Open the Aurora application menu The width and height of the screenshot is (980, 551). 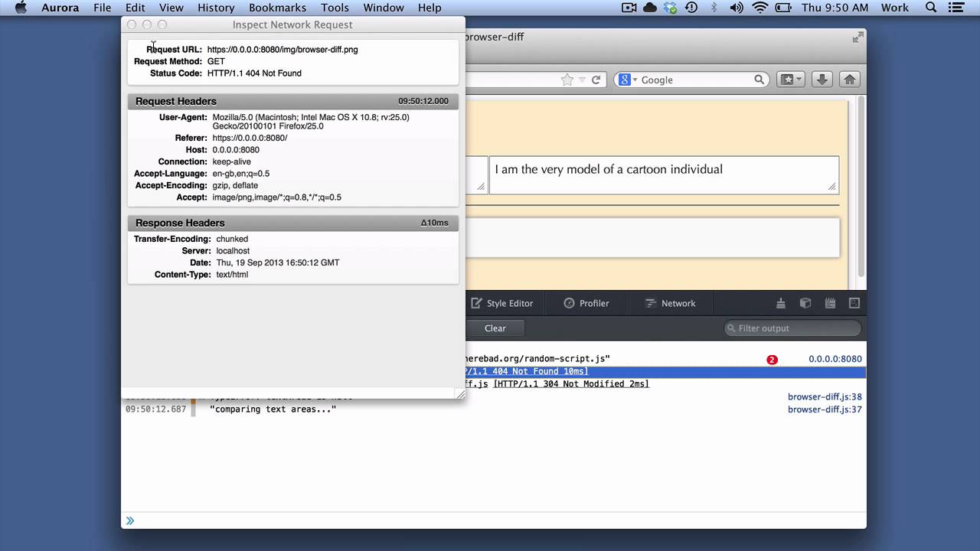(60, 8)
